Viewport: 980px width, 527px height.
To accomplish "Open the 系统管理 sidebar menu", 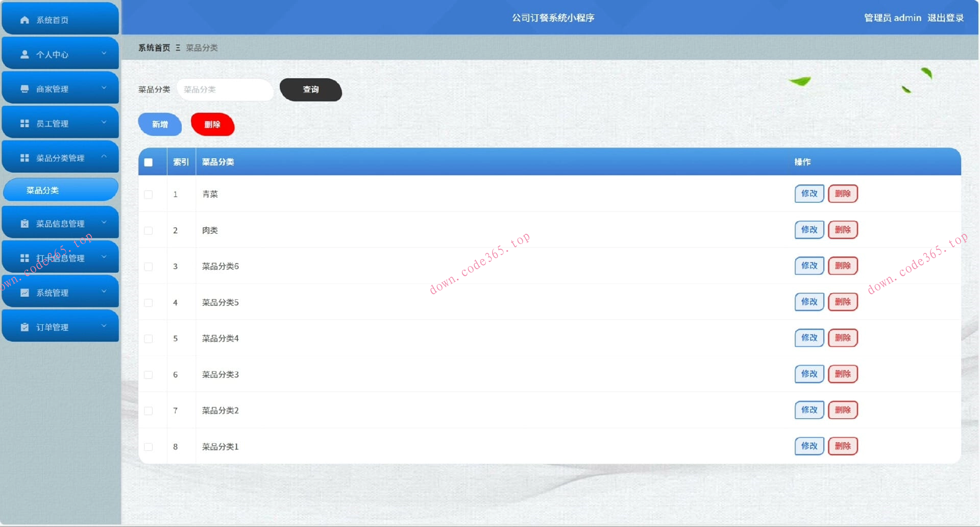I will [60, 292].
